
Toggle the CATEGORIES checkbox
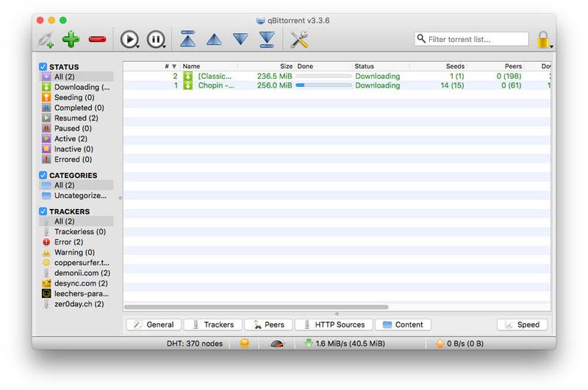[43, 175]
